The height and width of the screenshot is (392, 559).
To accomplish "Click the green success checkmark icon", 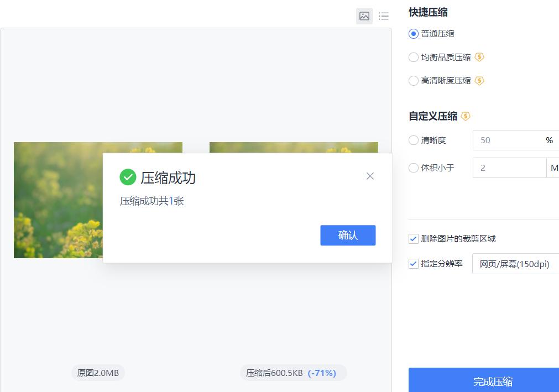I will (x=128, y=177).
